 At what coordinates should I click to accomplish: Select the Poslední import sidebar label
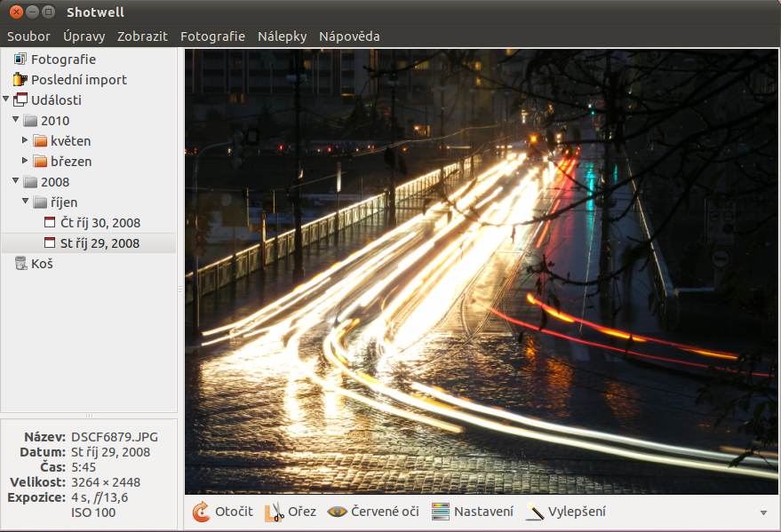[79, 80]
